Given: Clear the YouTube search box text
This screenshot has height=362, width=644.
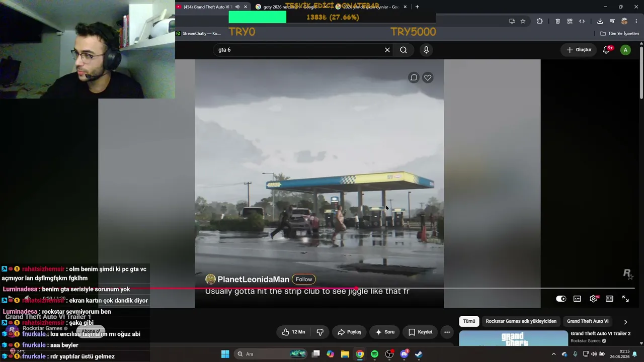Looking at the screenshot, I should pyautogui.click(x=387, y=50).
